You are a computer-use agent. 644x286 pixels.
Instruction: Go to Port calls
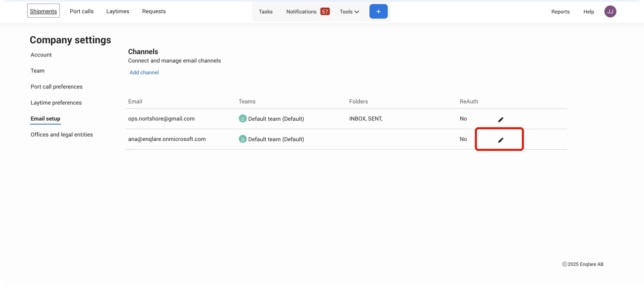pos(82,11)
